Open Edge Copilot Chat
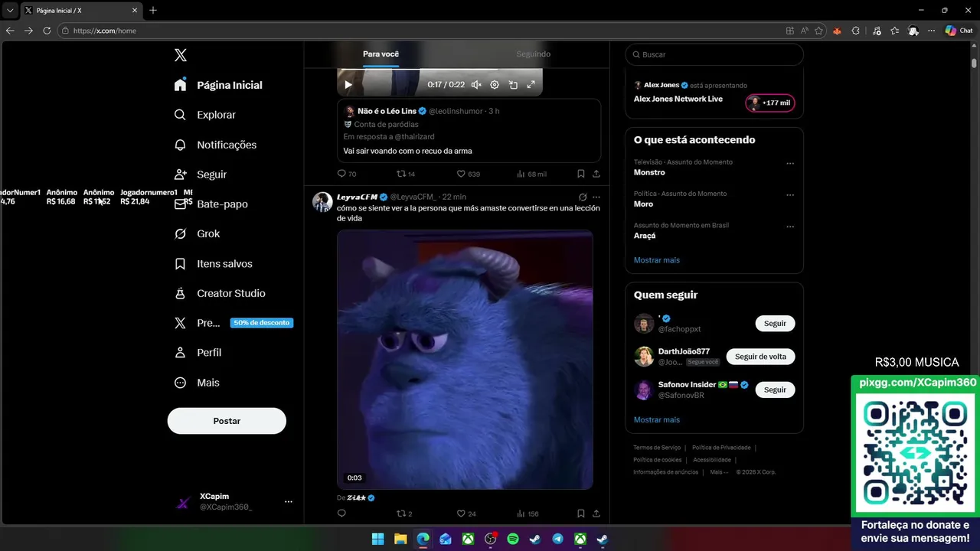Image resolution: width=980 pixels, height=551 pixels. pyautogui.click(x=959, y=31)
